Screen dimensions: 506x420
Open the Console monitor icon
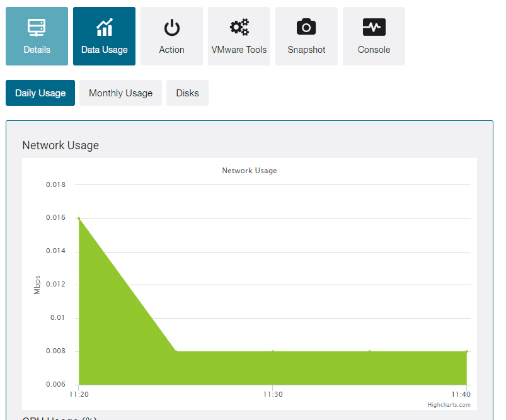[x=374, y=36]
